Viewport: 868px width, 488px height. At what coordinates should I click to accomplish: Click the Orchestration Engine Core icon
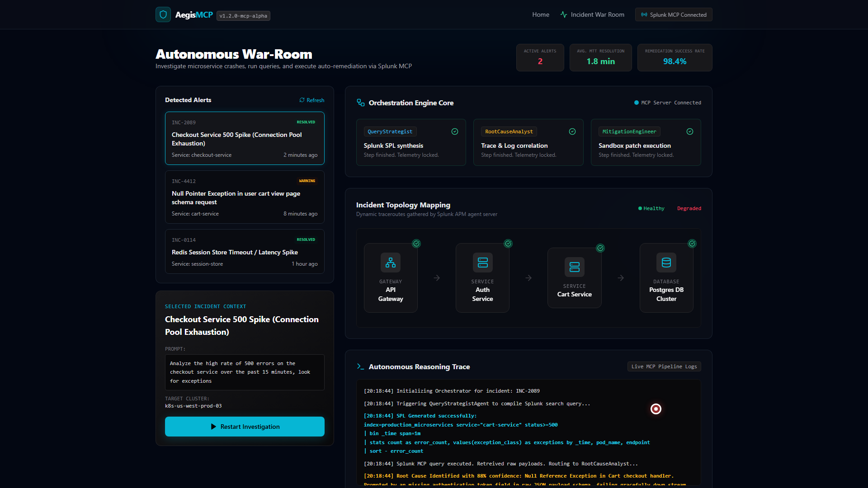361,103
